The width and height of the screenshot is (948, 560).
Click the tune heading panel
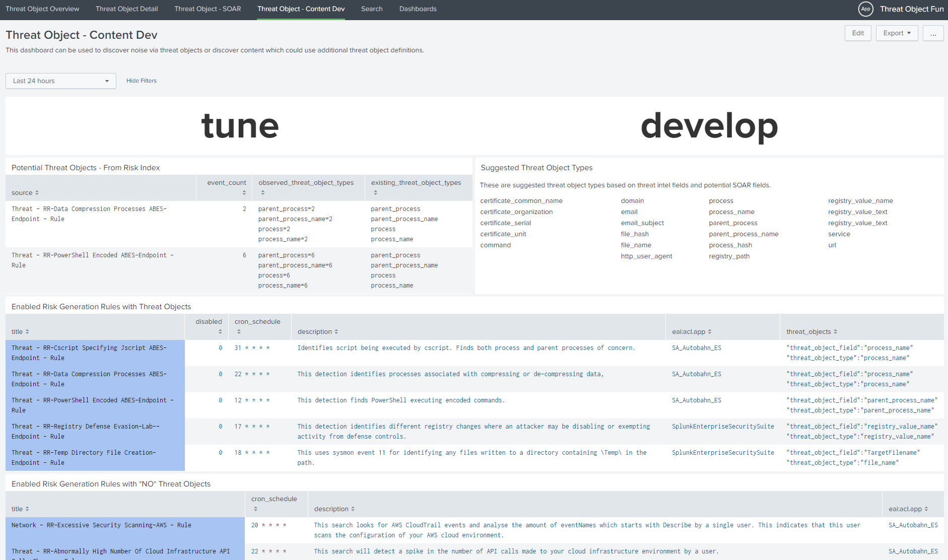(x=240, y=126)
